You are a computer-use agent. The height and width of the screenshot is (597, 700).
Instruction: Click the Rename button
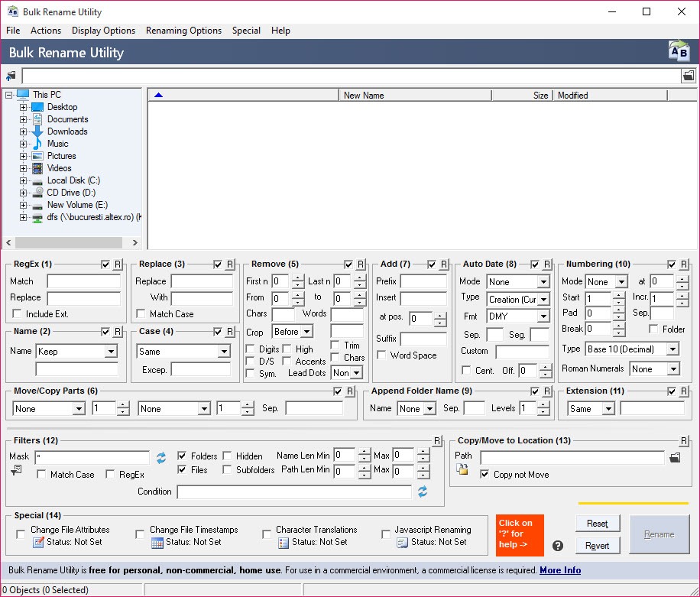tap(659, 534)
